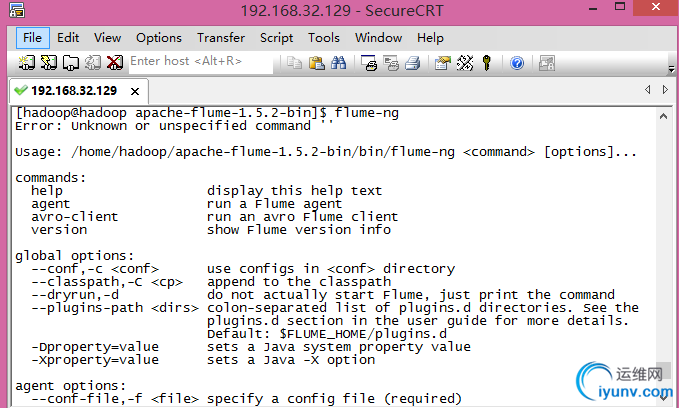Click the Keymap Editor tools icon
This screenshot has height=408, width=679.
[465, 63]
